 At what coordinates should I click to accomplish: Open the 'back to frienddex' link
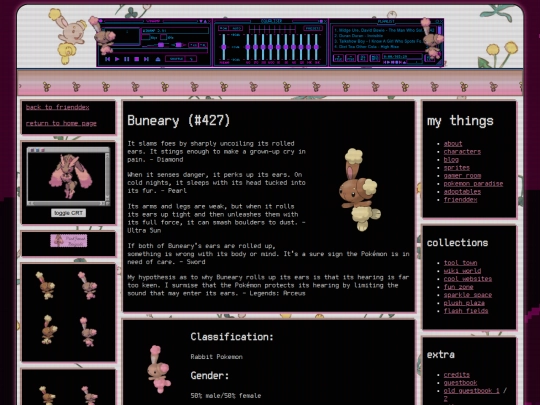coord(58,107)
